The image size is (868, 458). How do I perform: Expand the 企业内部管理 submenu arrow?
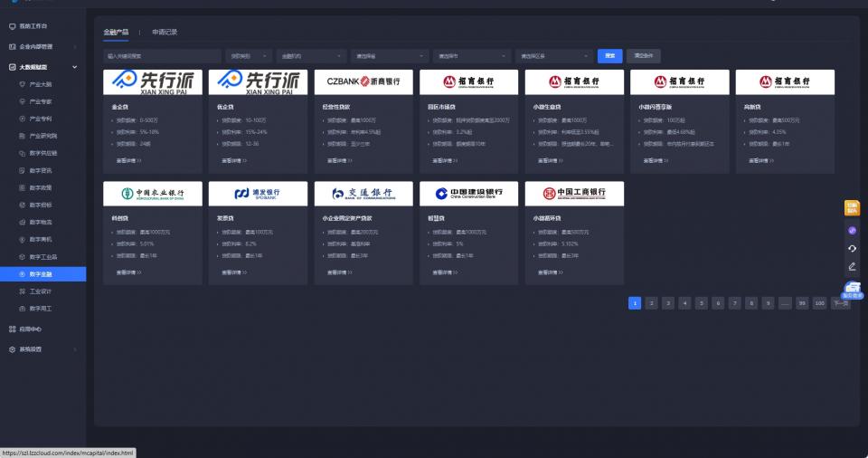[x=75, y=46]
